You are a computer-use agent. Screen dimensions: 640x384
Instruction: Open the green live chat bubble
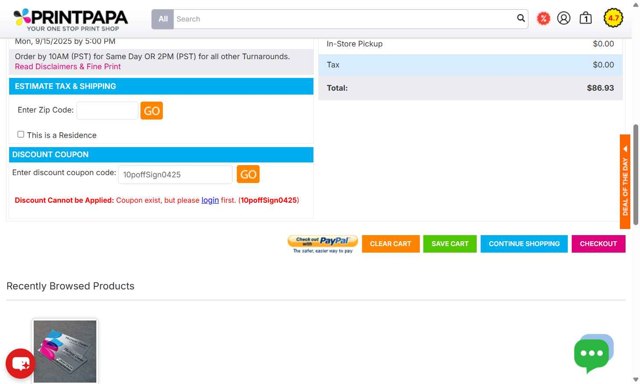593,353
